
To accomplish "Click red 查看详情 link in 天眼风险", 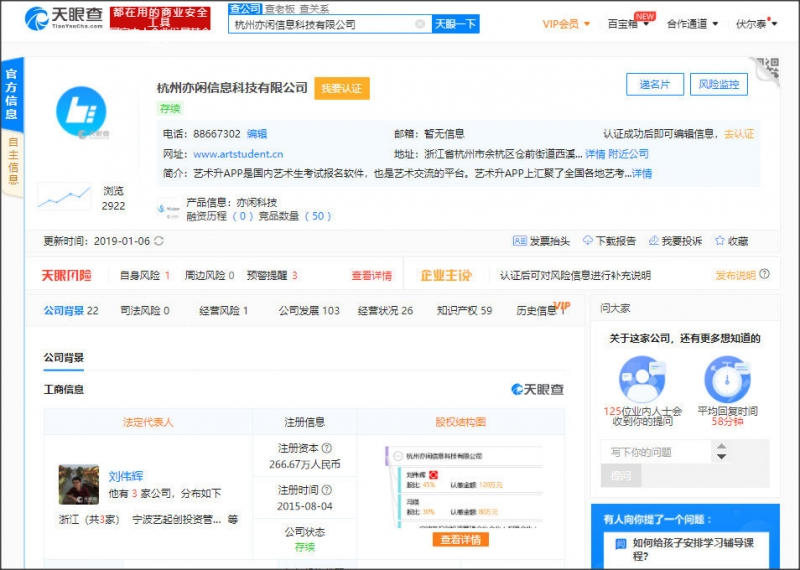I will [x=371, y=276].
